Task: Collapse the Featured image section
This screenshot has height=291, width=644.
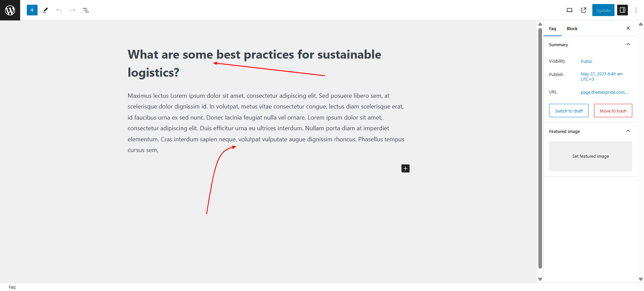Action: pos(628,131)
